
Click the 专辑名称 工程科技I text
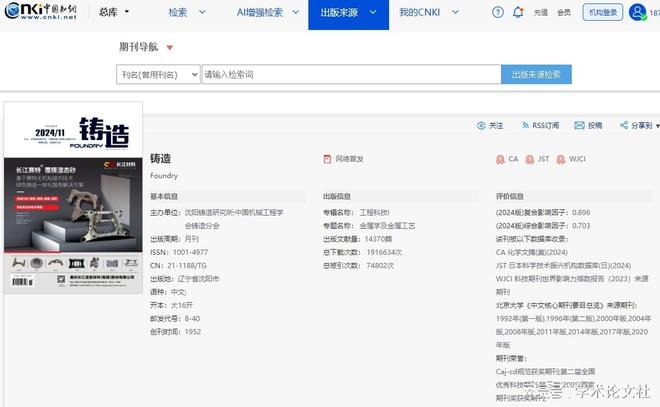(356, 213)
